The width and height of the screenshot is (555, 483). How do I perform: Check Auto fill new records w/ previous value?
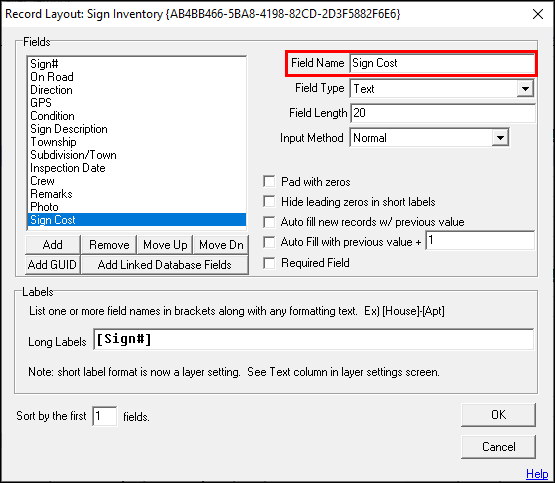tap(269, 222)
